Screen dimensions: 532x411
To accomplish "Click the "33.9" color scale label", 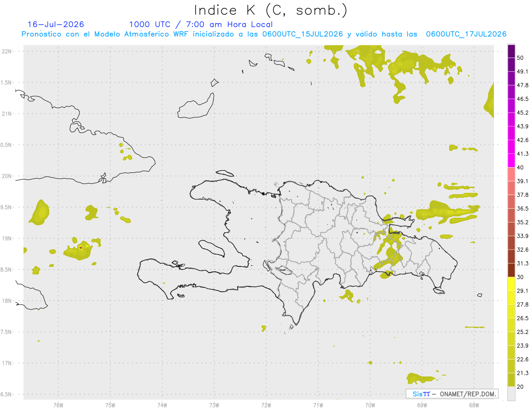I will [523, 236].
